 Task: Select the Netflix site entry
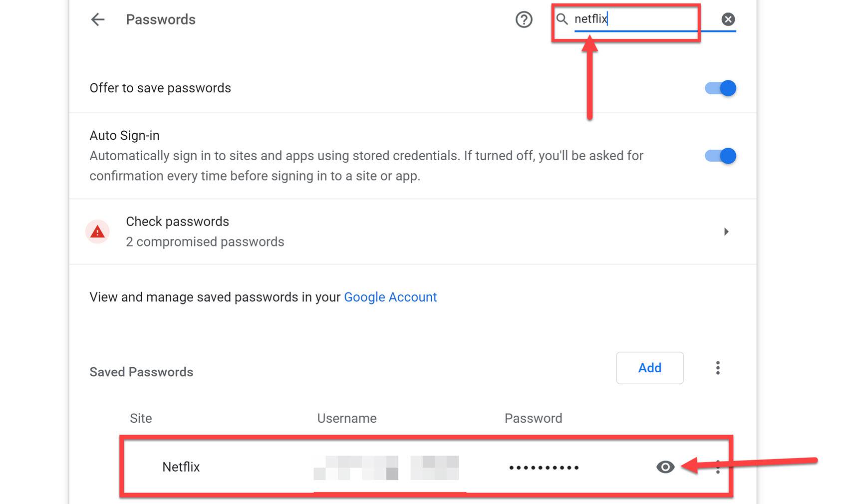(181, 467)
